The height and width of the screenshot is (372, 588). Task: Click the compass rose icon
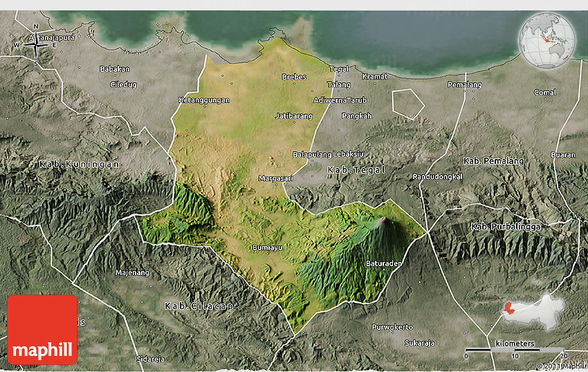click(x=35, y=44)
